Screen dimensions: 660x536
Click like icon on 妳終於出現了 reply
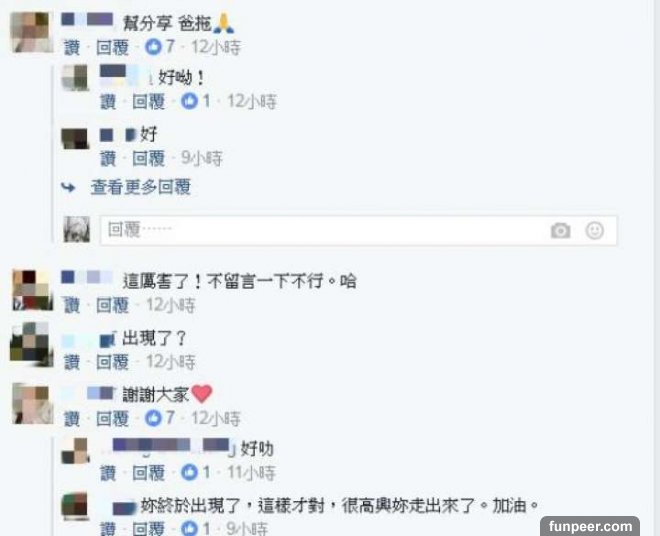click(x=189, y=529)
